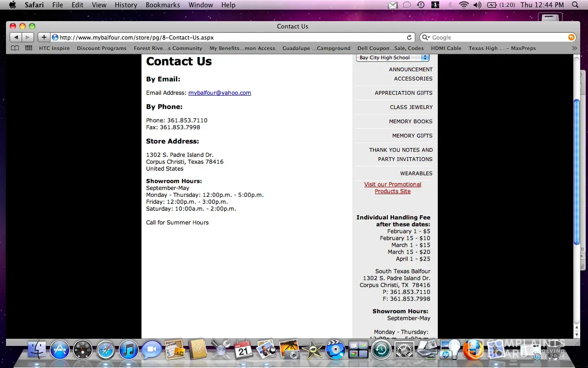The height and width of the screenshot is (368, 588).
Task: Click in the URL address field
Action: [x=230, y=37]
